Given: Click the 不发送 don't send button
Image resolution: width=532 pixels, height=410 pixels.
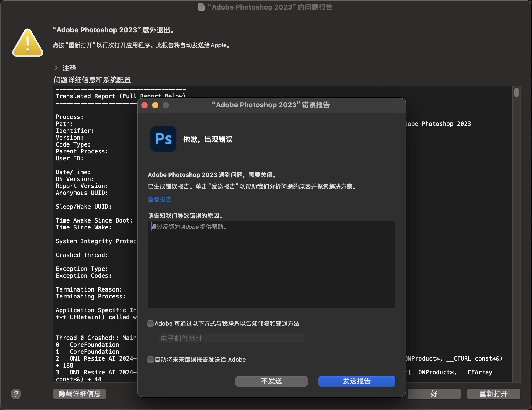Looking at the screenshot, I should 271,381.
